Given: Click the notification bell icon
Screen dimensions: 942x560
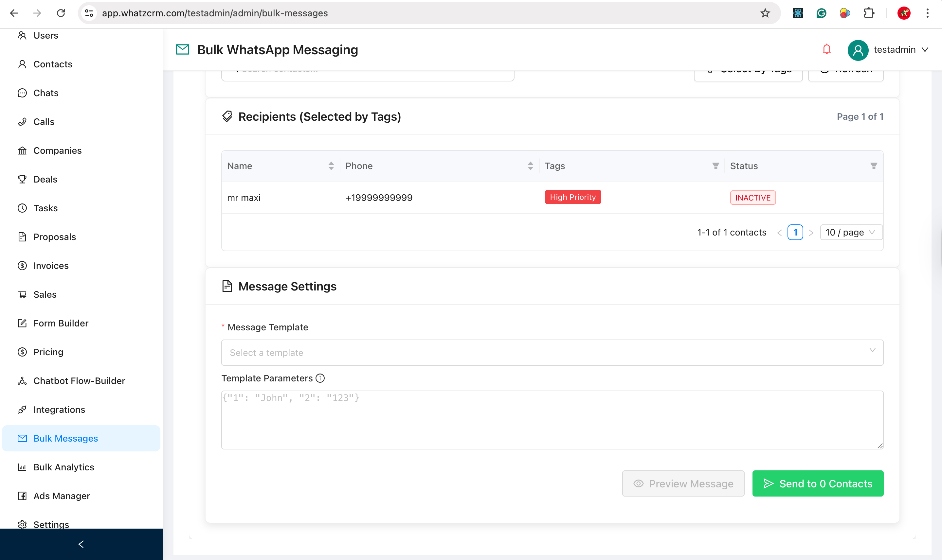Looking at the screenshot, I should point(826,49).
